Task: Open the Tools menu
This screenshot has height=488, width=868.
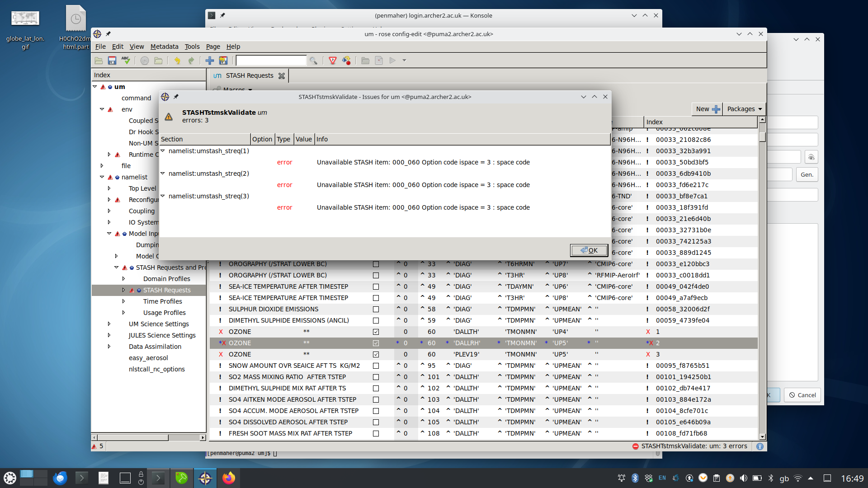Action: tap(192, 47)
